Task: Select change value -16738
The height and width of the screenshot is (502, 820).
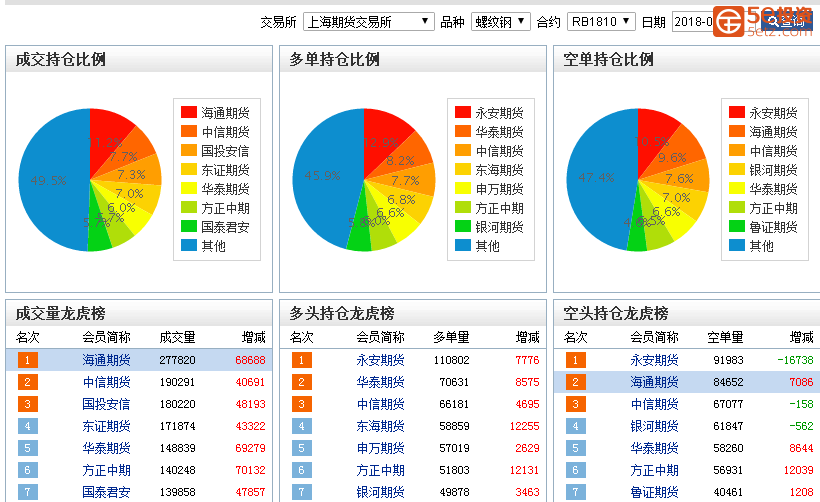Action: pos(795,360)
